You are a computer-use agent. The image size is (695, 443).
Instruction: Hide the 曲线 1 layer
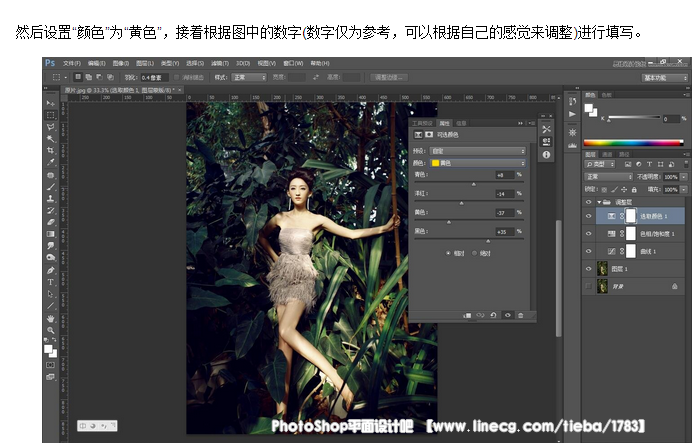click(x=589, y=251)
